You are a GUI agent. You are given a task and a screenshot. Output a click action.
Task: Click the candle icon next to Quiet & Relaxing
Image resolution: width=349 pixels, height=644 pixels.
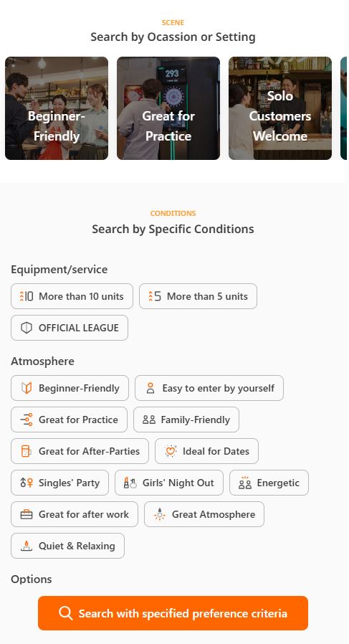click(x=27, y=546)
